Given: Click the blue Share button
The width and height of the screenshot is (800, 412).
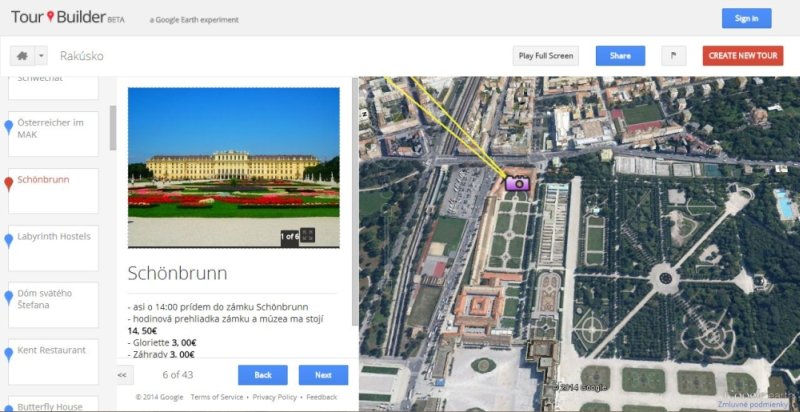Looking at the screenshot, I should pyautogui.click(x=620, y=56).
